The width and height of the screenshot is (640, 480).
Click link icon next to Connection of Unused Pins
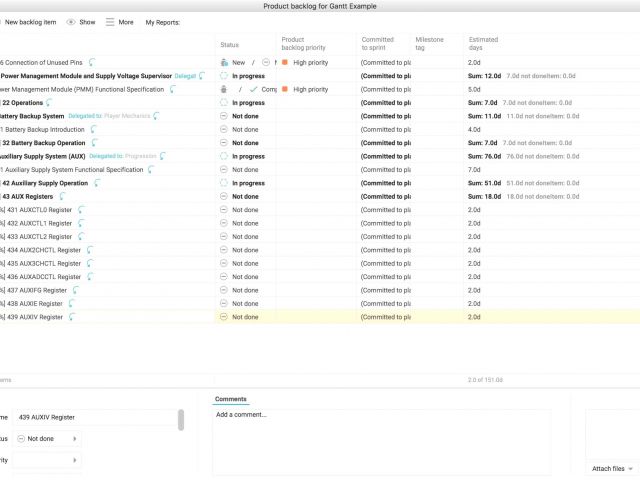(93, 62)
